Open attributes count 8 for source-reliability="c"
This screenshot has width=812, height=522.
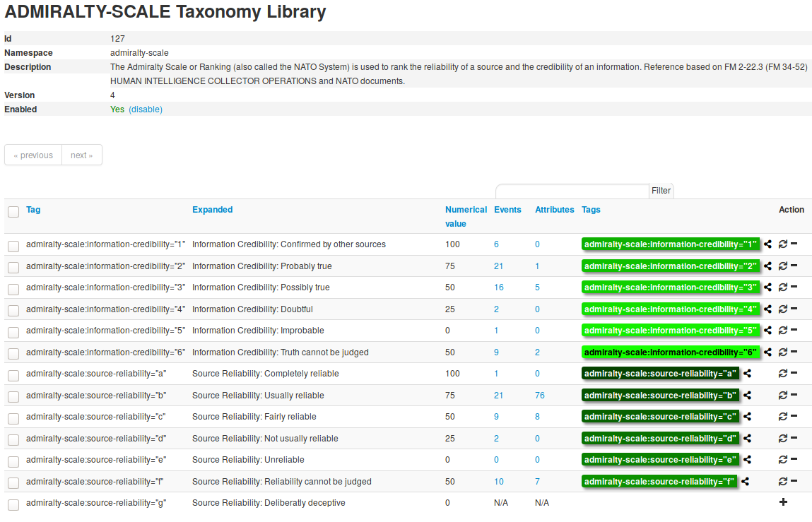(x=538, y=416)
